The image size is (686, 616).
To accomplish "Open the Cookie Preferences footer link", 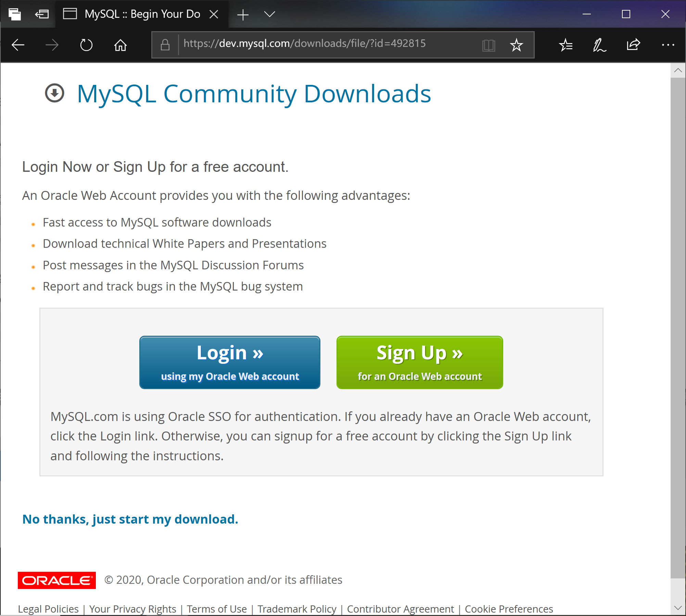I will point(509,609).
